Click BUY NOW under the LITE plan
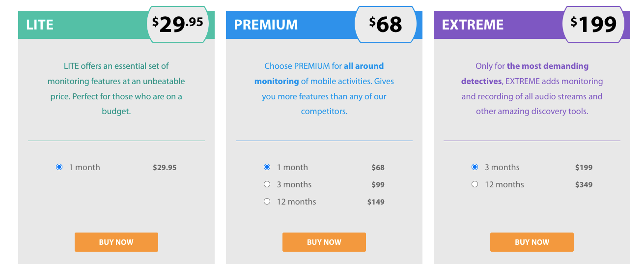This screenshot has height=264, width=644. 116,242
